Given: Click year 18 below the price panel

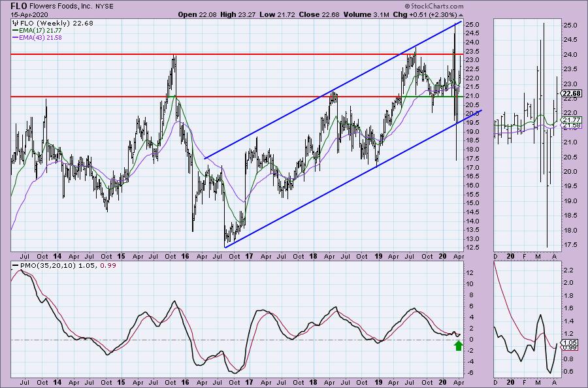Looking at the screenshot, I should coord(314,257).
